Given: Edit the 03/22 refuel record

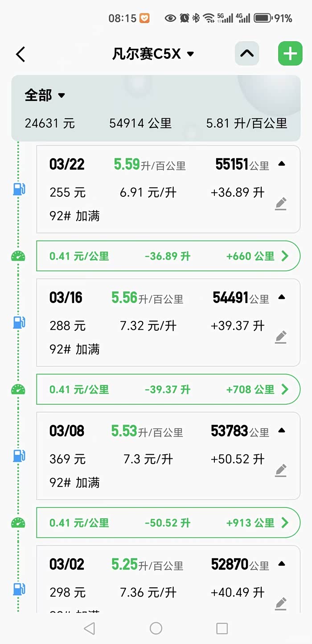Looking at the screenshot, I should click(280, 204).
